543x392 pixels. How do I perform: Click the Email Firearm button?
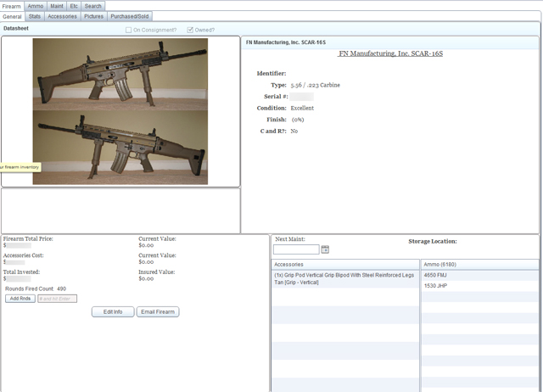click(x=158, y=312)
